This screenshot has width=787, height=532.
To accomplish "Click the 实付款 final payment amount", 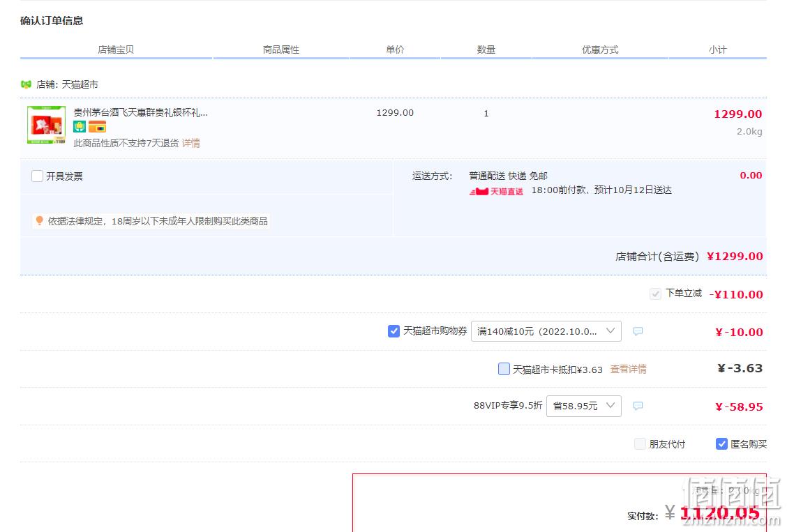I will (x=720, y=513).
